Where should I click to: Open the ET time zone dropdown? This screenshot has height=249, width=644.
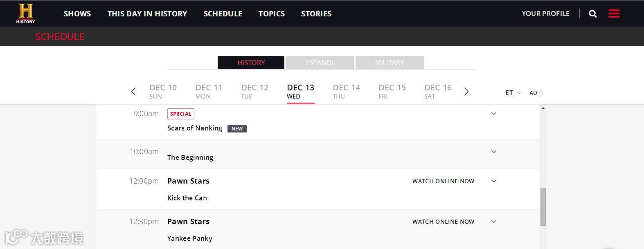pos(513,93)
